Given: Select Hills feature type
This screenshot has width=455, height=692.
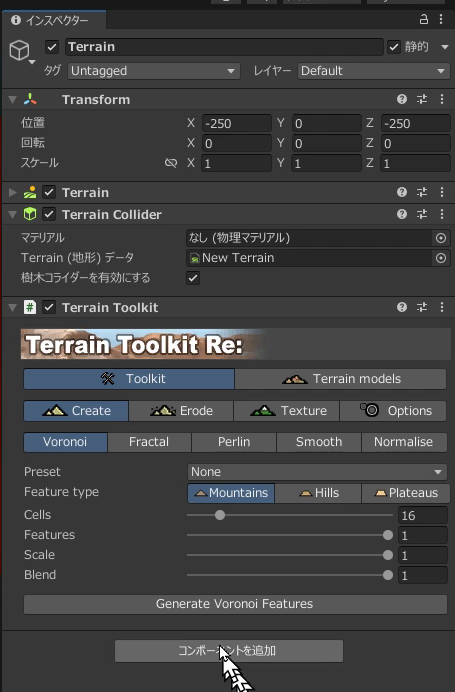Looking at the screenshot, I should (x=318, y=493).
